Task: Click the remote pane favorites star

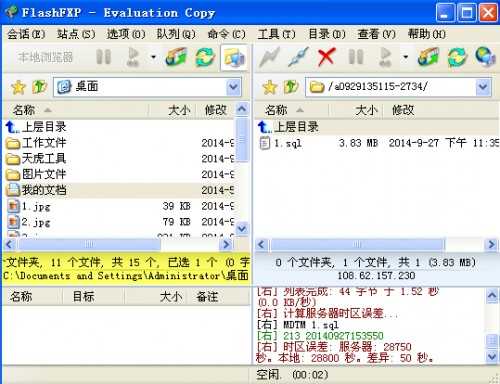Action: click(x=270, y=87)
